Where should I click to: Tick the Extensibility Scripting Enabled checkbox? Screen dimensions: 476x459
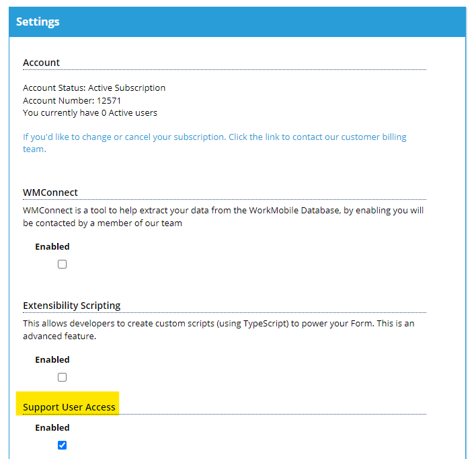point(62,378)
